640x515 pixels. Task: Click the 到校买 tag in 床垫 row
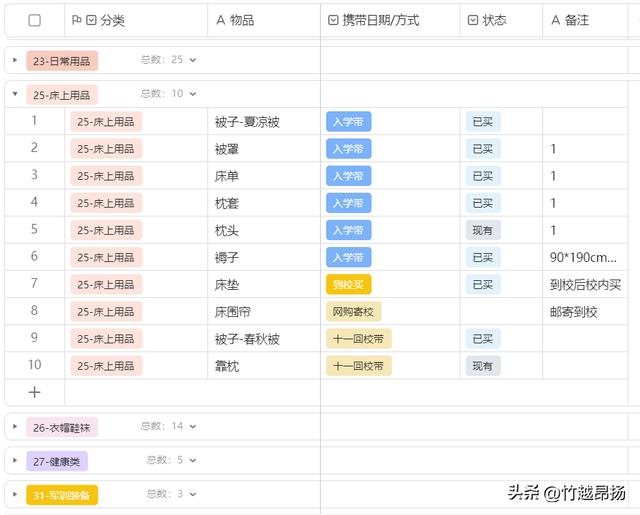[349, 284]
